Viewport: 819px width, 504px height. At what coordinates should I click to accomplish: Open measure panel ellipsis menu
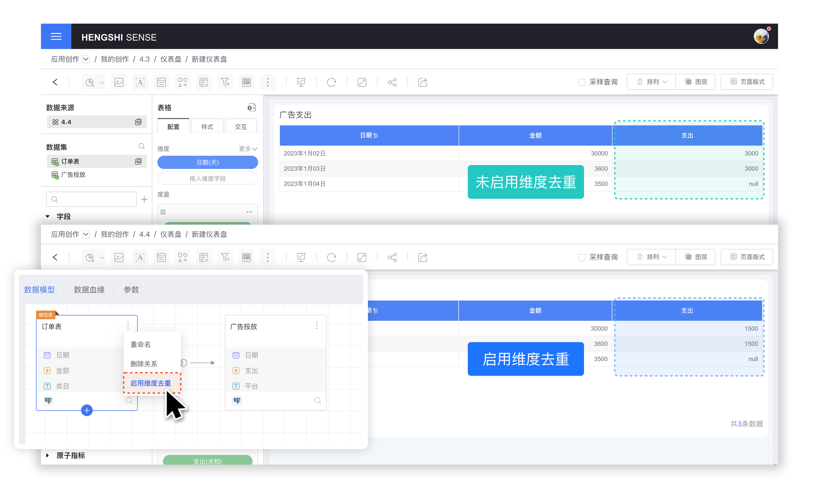pyautogui.click(x=249, y=212)
